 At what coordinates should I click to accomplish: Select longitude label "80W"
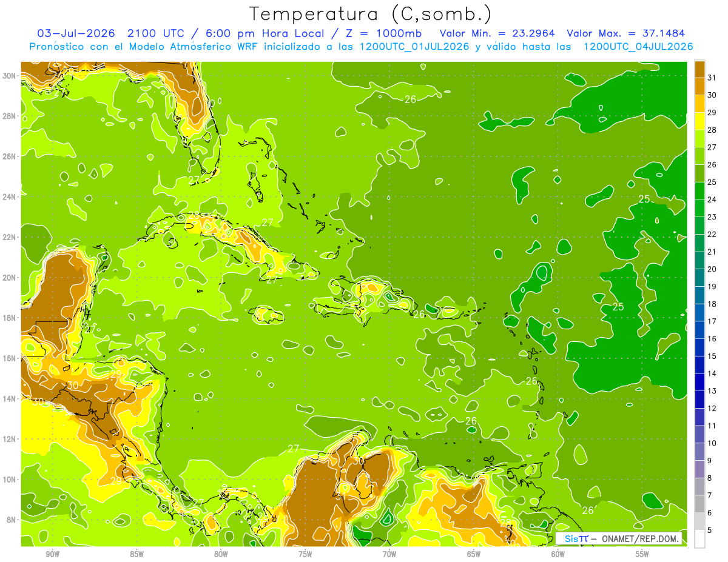(221, 554)
